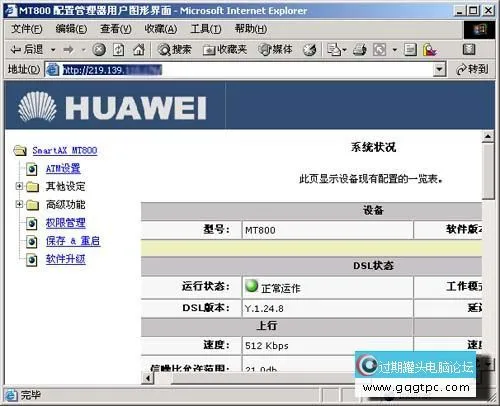Select the 其他设定 folder label
Viewport: 500px width, 406px height.
(x=65, y=186)
